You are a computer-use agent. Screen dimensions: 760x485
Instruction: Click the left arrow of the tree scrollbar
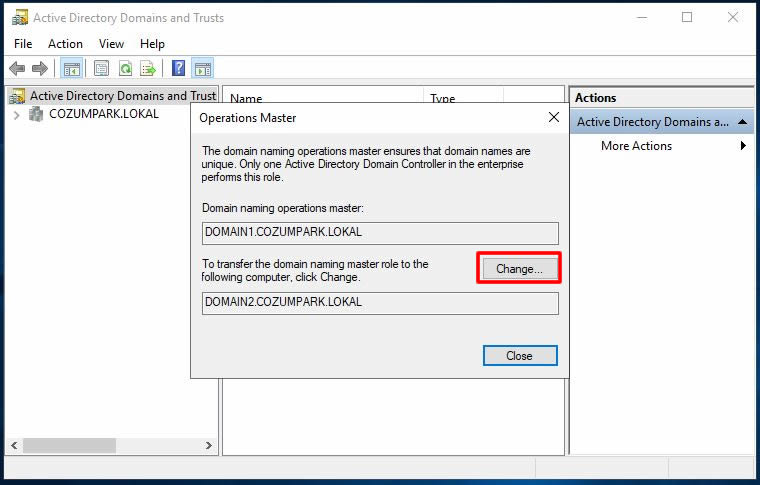[14, 445]
